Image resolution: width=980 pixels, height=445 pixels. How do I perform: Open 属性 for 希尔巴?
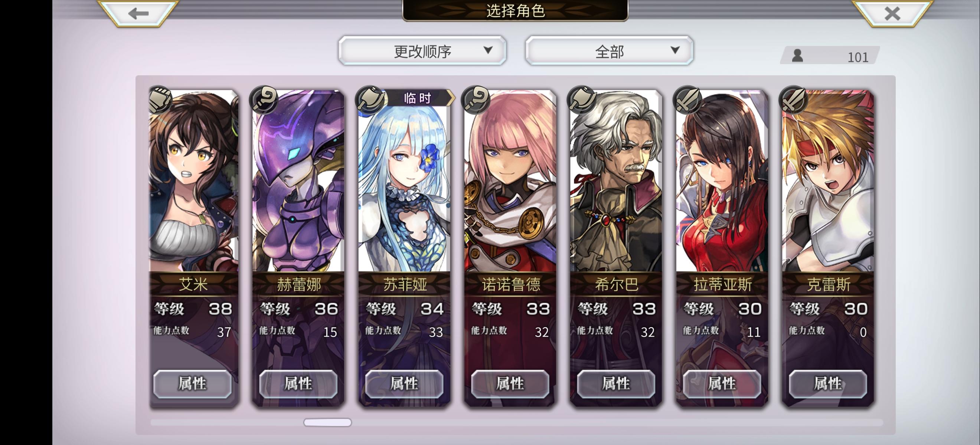coord(616,384)
